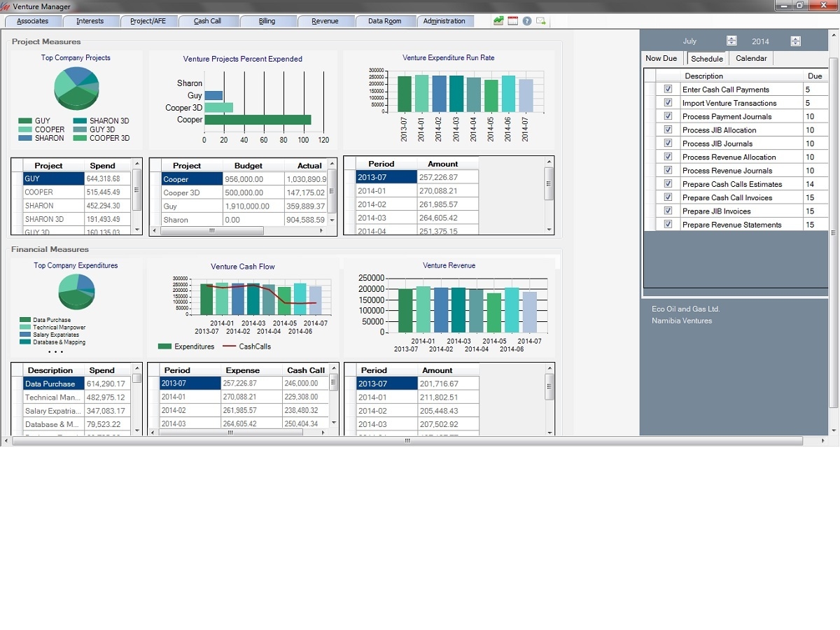Click the 229,308.00 cash call cell

[x=304, y=397]
